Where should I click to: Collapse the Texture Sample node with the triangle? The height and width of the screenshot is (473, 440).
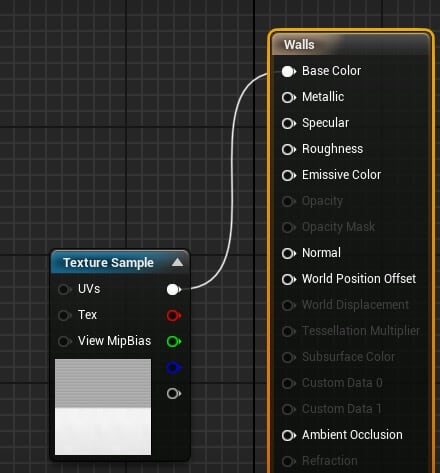(x=177, y=262)
